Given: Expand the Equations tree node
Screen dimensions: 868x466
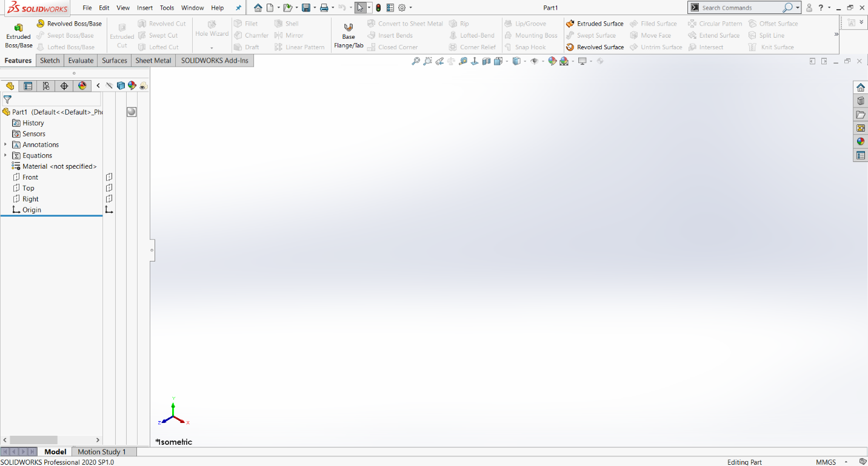Looking at the screenshot, I should (x=6, y=155).
